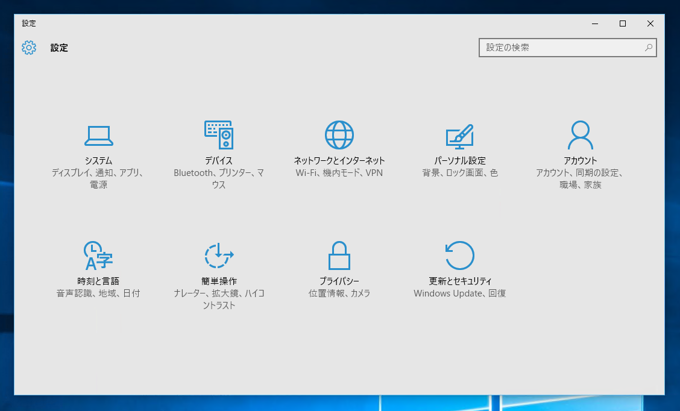Open the 時刻と言語 clock icon
Viewport: 680px width, 411px height.
coord(98,255)
